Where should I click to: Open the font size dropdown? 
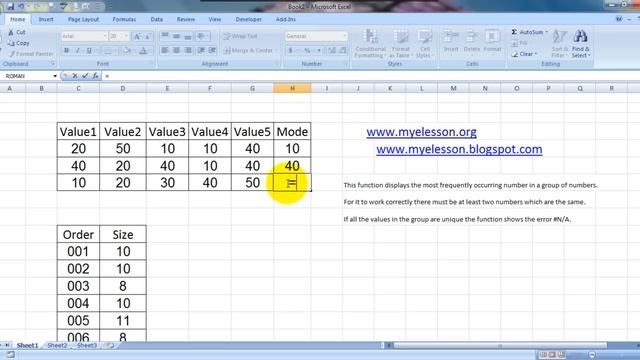126,36
